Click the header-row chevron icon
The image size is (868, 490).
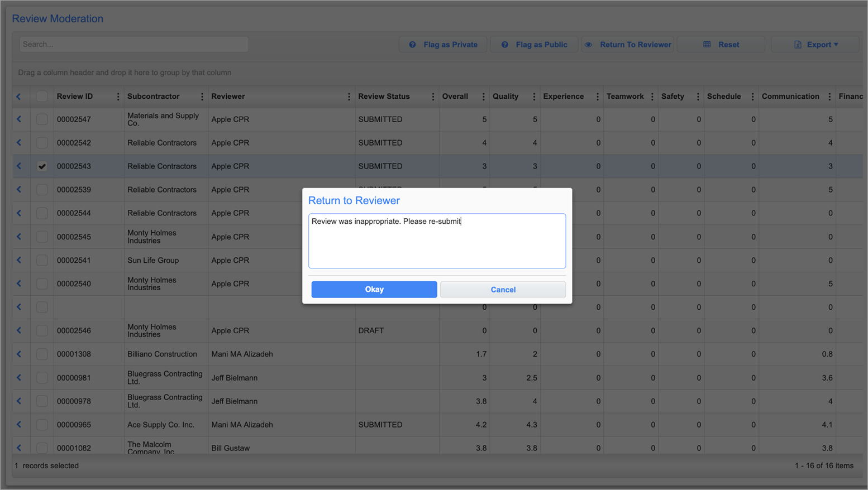pos(19,97)
